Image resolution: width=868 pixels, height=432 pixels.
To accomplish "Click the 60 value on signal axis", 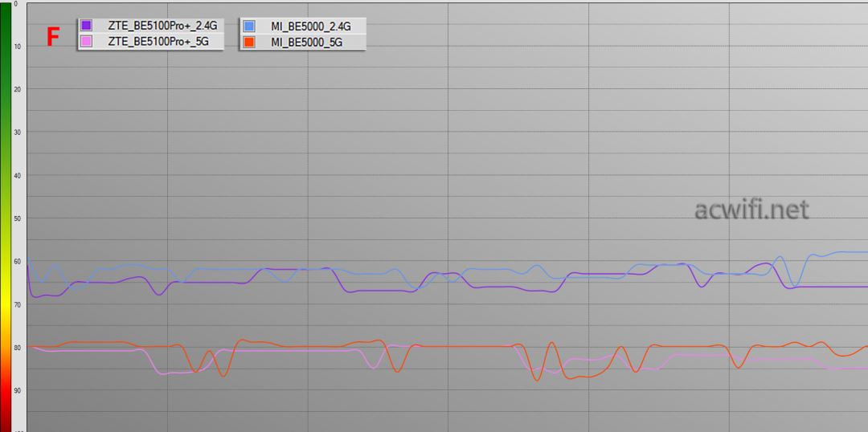I will (17, 262).
